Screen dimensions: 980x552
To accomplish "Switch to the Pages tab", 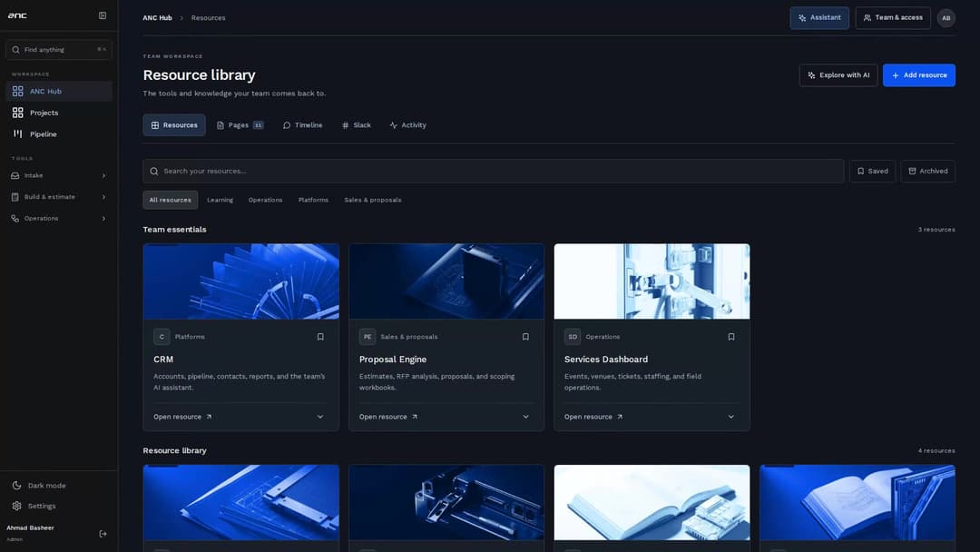I will pos(240,125).
